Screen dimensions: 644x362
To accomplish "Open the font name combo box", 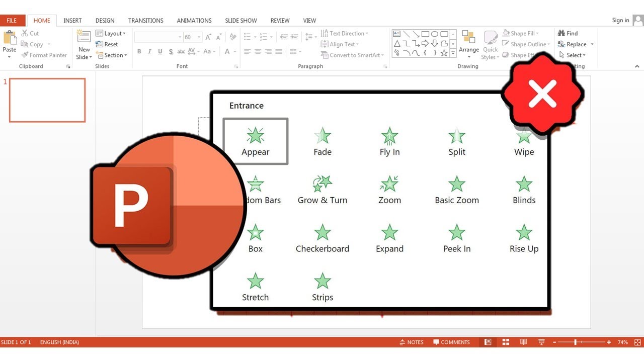I will (x=158, y=37).
